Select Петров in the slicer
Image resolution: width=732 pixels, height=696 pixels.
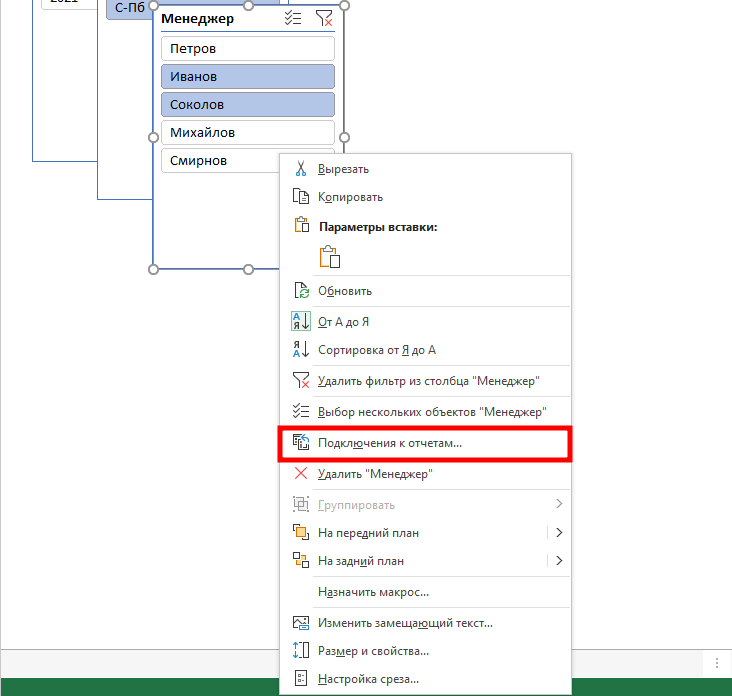pos(247,48)
